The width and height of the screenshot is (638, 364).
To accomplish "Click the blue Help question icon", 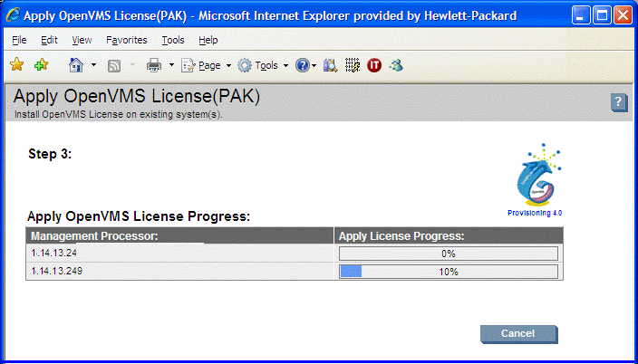I will pyautogui.click(x=303, y=65).
